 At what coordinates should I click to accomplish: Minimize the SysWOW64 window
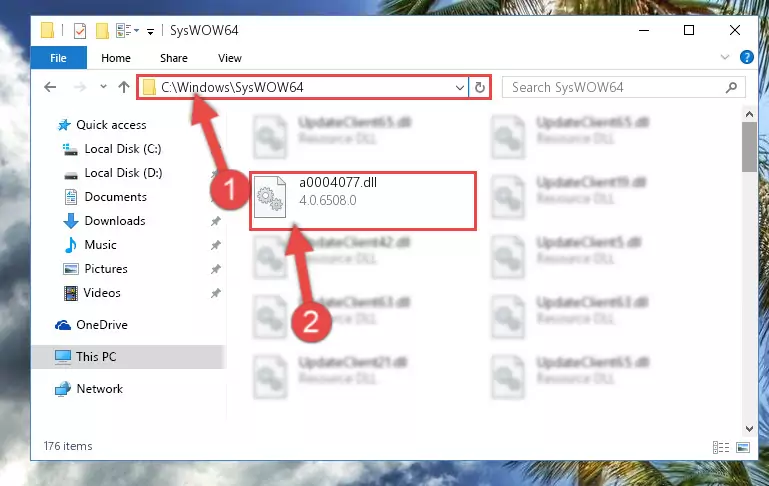(x=644, y=30)
